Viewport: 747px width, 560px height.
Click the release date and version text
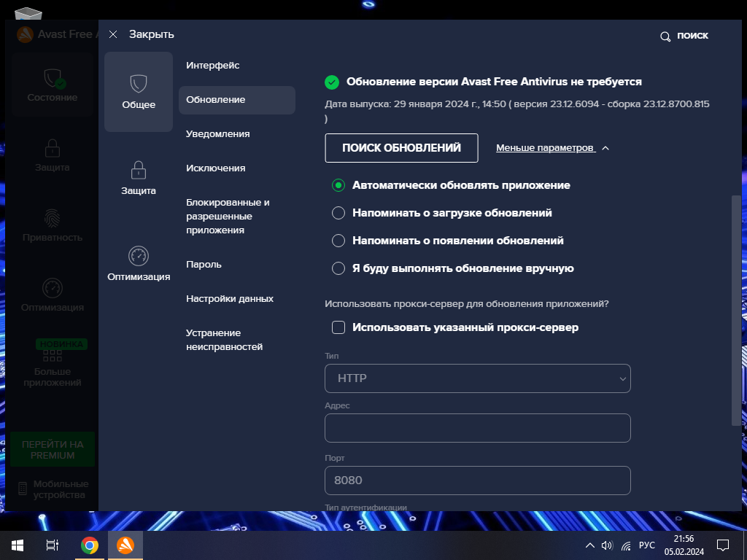[x=517, y=111]
